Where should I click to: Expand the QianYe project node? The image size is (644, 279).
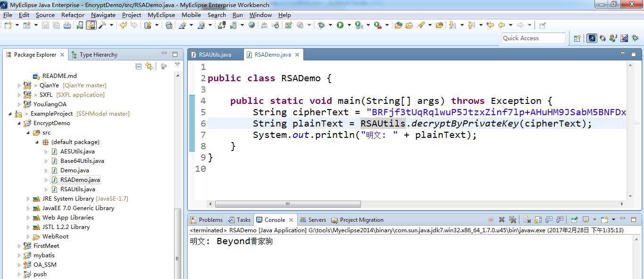[x=19, y=85]
